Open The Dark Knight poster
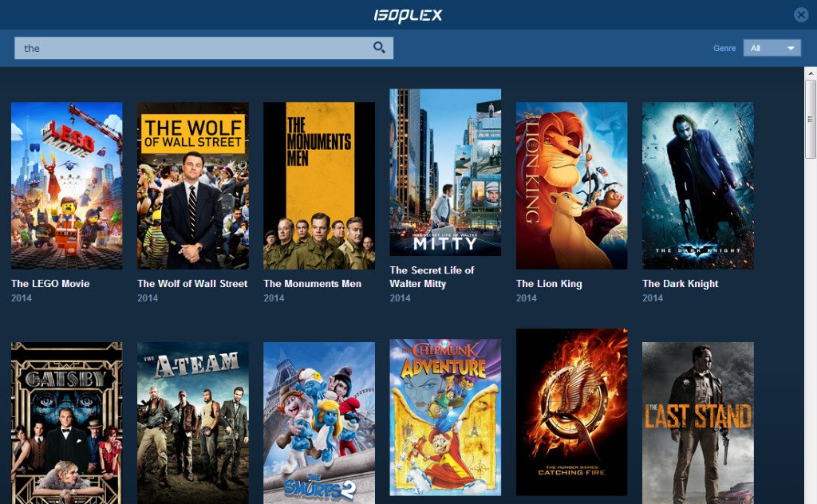Screen dimensions: 817x504 [x=697, y=185]
